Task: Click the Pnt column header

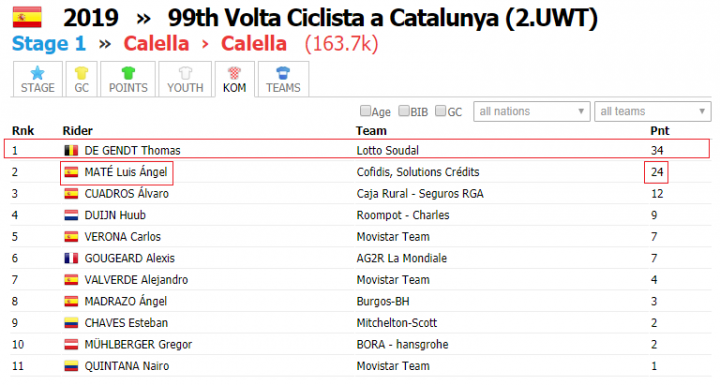Action: pos(659,131)
